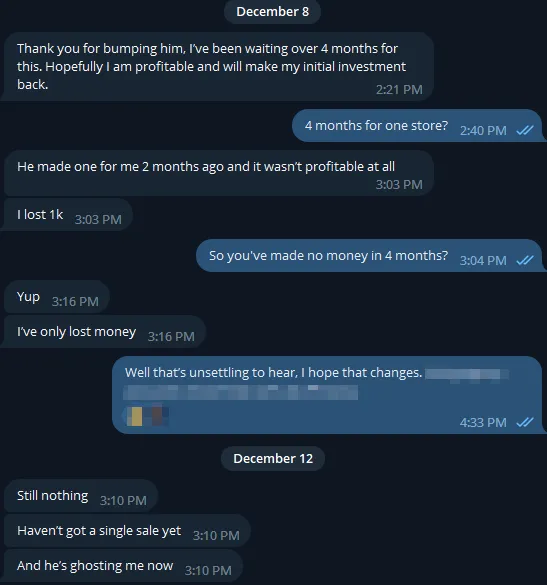The height and width of the screenshot is (585, 547).
Task: Click read checkmarks on '4 months for one store?'
Action: (525, 130)
